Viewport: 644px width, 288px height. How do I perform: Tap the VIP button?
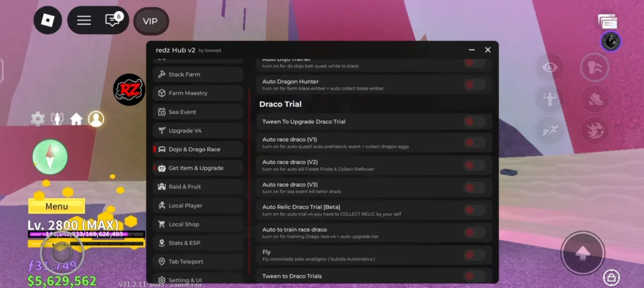point(151,21)
